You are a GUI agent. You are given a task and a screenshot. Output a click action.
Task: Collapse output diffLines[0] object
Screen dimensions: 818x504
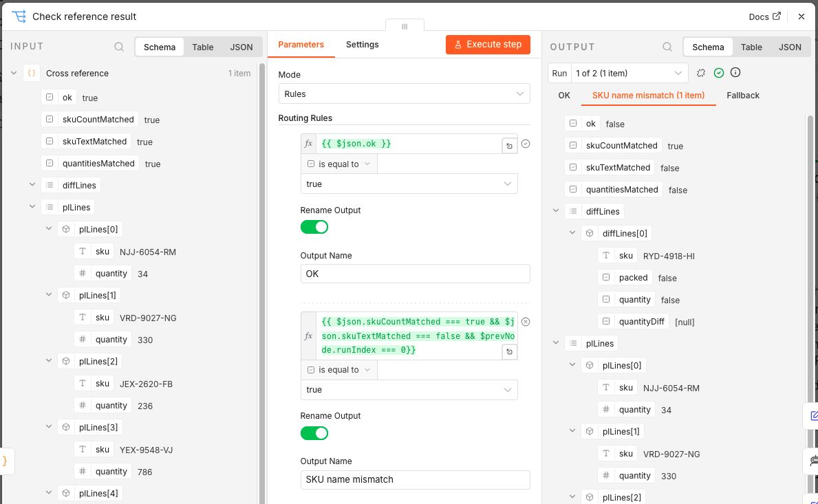click(572, 232)
